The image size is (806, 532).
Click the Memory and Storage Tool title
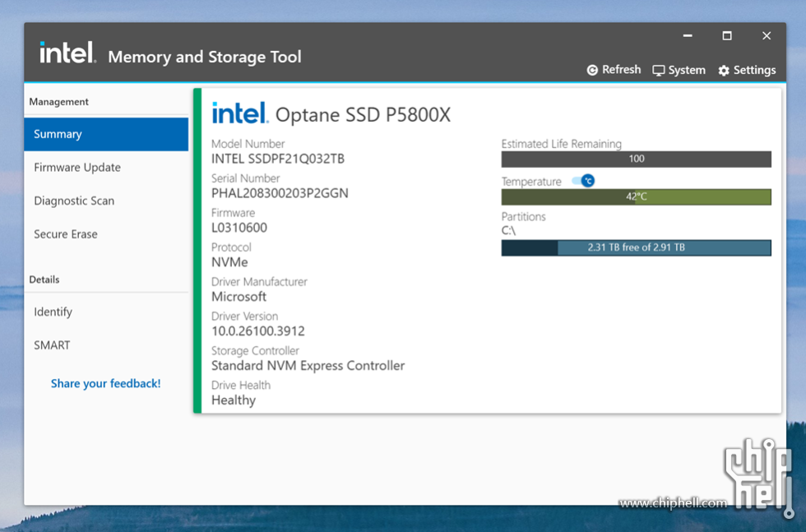(205, 57)
